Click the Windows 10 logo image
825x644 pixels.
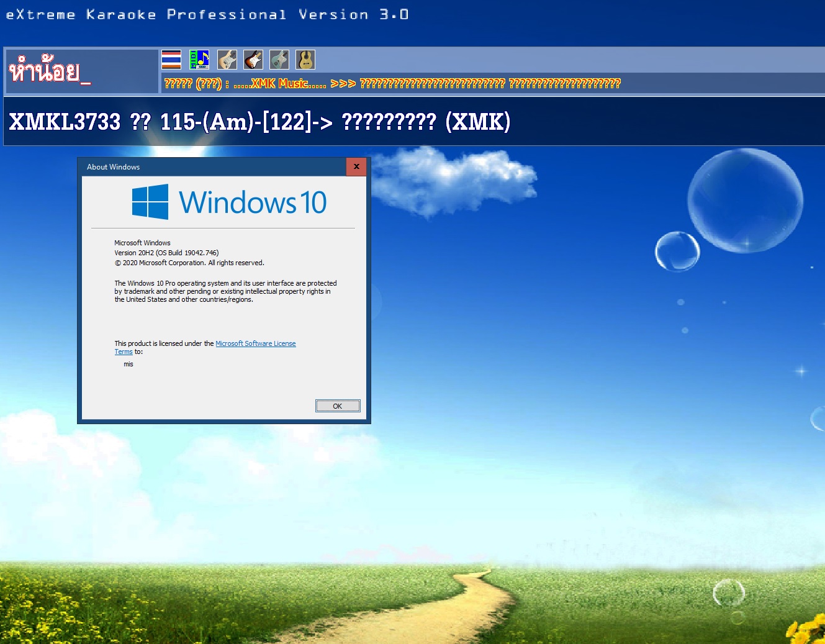pyautogui.click(x=229, y=202)
